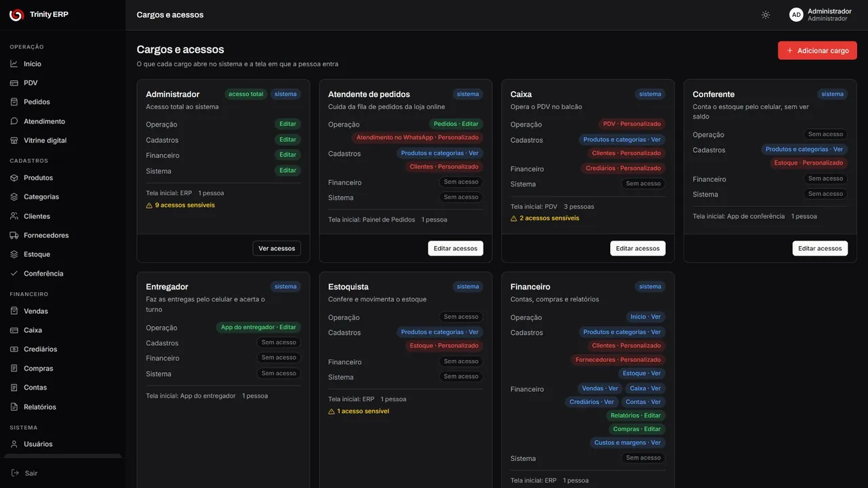
Task: Click the Crediários icon in sidebar
Action: (14, 349)
